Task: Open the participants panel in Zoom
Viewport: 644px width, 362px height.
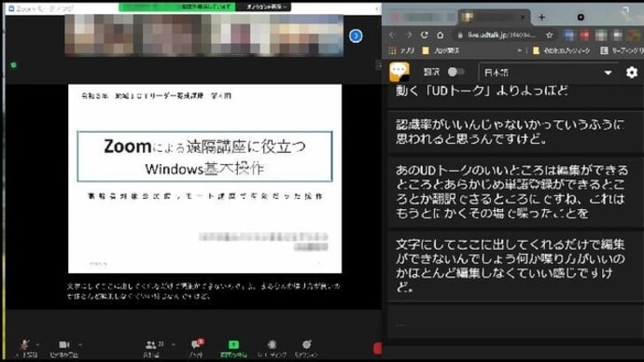Action: pyautogui.click(x=154, y=348)
